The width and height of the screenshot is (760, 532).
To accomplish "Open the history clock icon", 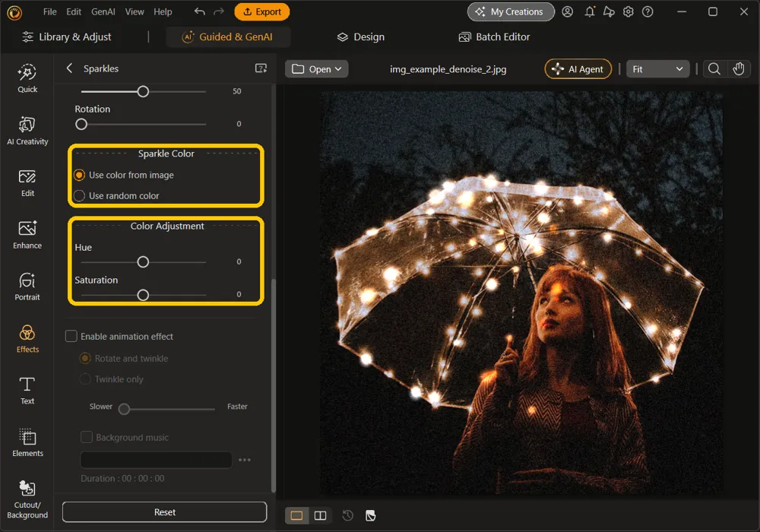I will coord(347,515).
